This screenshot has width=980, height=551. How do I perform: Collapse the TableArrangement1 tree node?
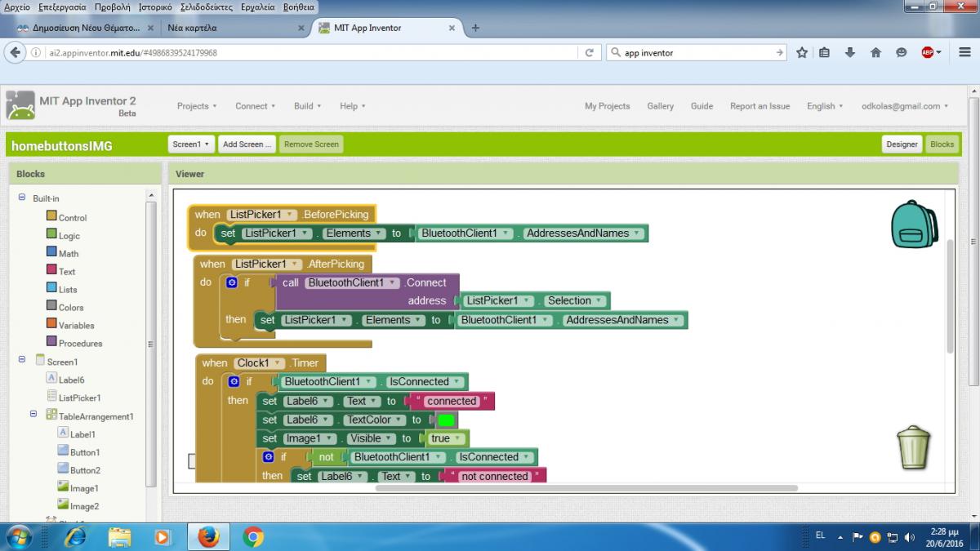click(33, 414)
